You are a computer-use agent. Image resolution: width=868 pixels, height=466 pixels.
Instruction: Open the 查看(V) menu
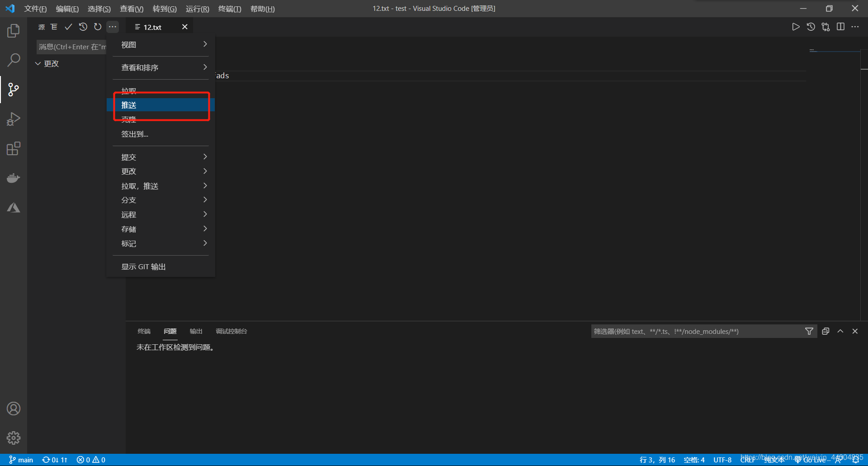pos(132,9)
